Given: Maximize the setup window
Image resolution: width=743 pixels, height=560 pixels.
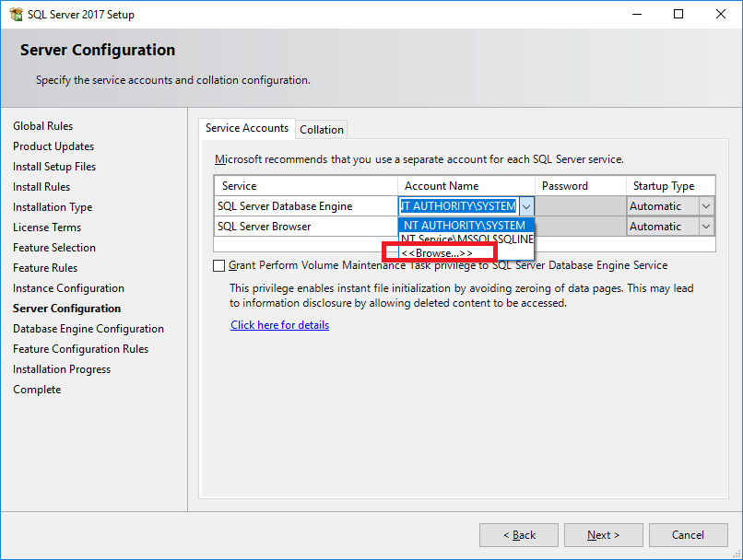Looking at the screenshot, I should pyautogui.click(x=678, y=14).
